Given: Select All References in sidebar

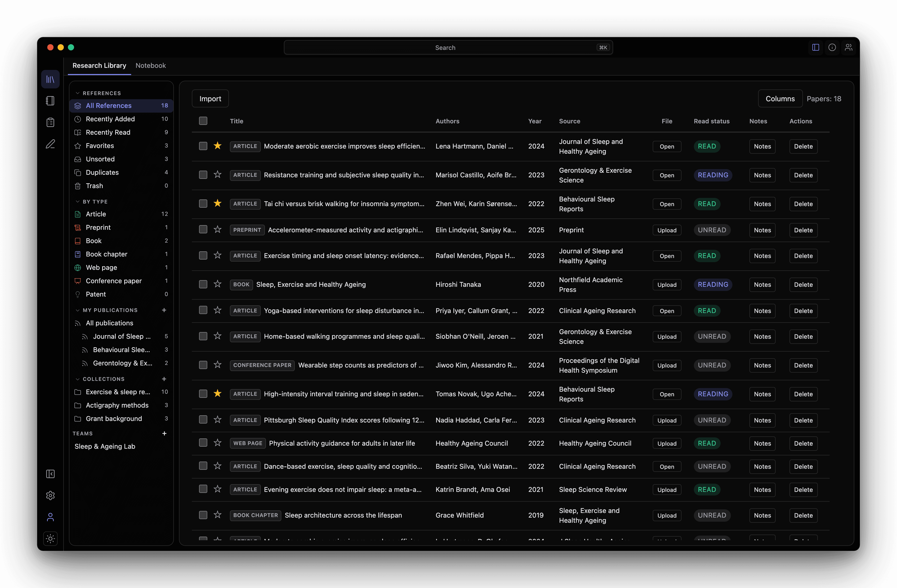Looking at the screenshot, I should click(x=121, y=105).
